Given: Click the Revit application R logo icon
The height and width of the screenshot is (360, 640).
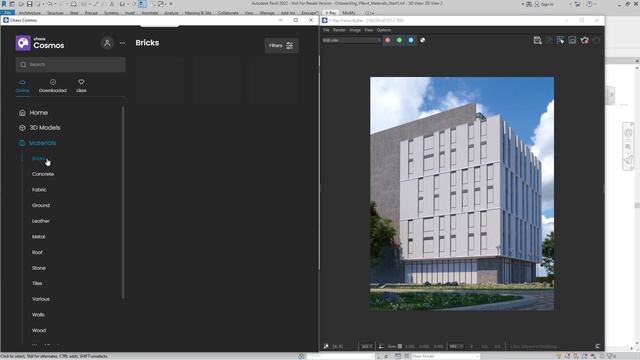Looking at the screenshot, I should click(x=4, y=4).
